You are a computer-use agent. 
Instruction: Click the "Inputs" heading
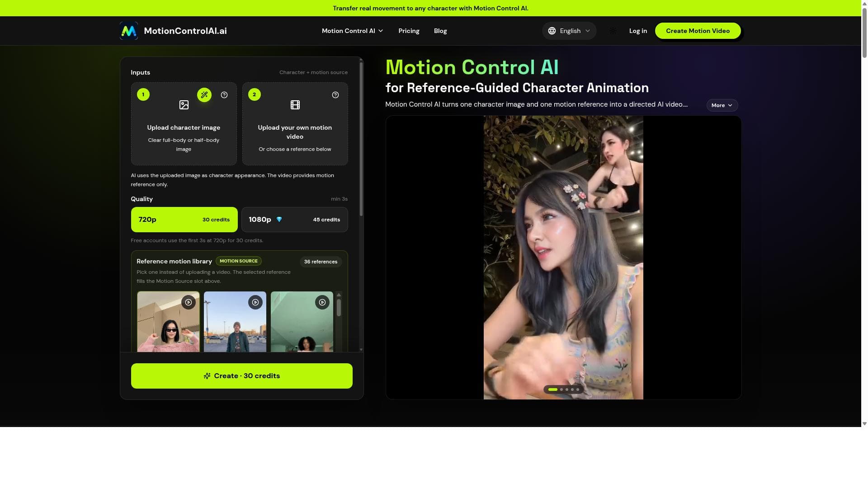tap(140, 72)
